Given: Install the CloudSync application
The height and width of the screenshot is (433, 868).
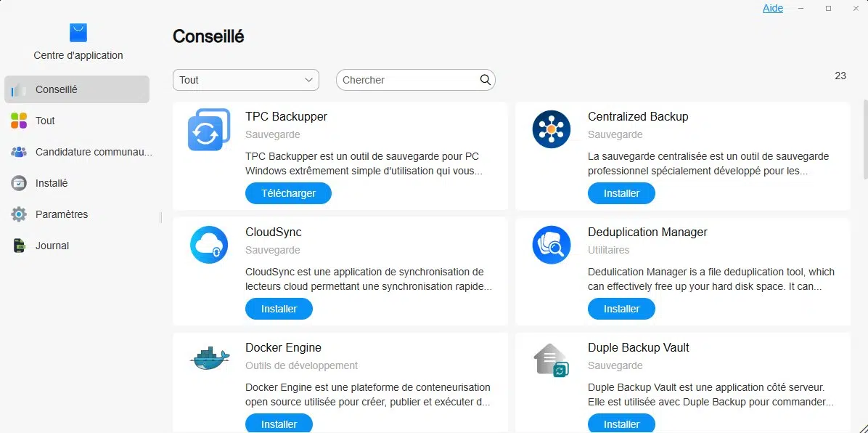Looking at the screenshot, I should (x=279, y=309).
